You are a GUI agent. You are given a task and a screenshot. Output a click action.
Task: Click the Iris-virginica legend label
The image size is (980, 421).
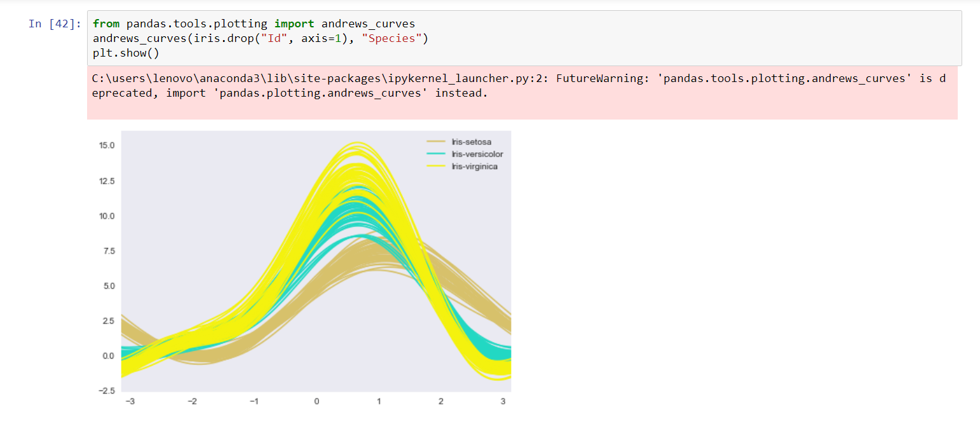pyautogui.click(x=474, y=166)
